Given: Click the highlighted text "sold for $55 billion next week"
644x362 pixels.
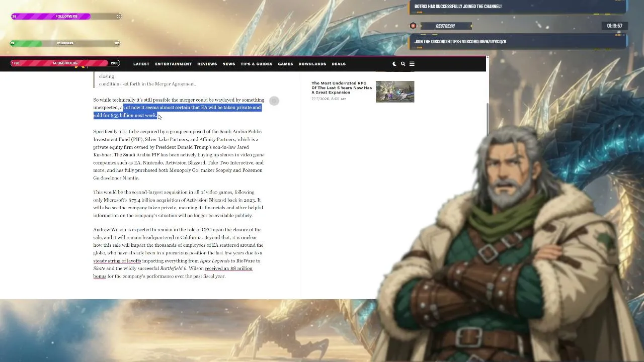Looking at the screenshot, I should (x=125, y=116).
